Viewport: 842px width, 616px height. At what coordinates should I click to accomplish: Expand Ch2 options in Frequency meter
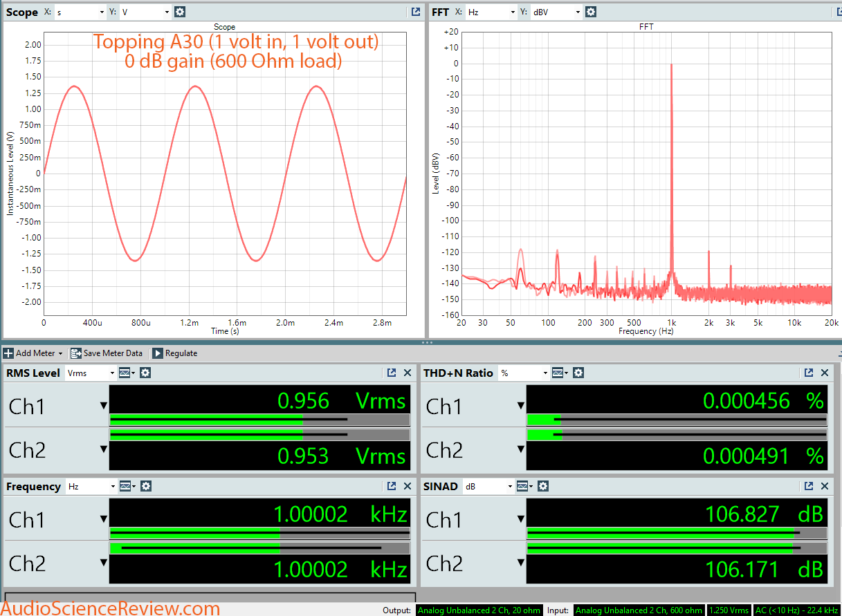click(104, 563)
